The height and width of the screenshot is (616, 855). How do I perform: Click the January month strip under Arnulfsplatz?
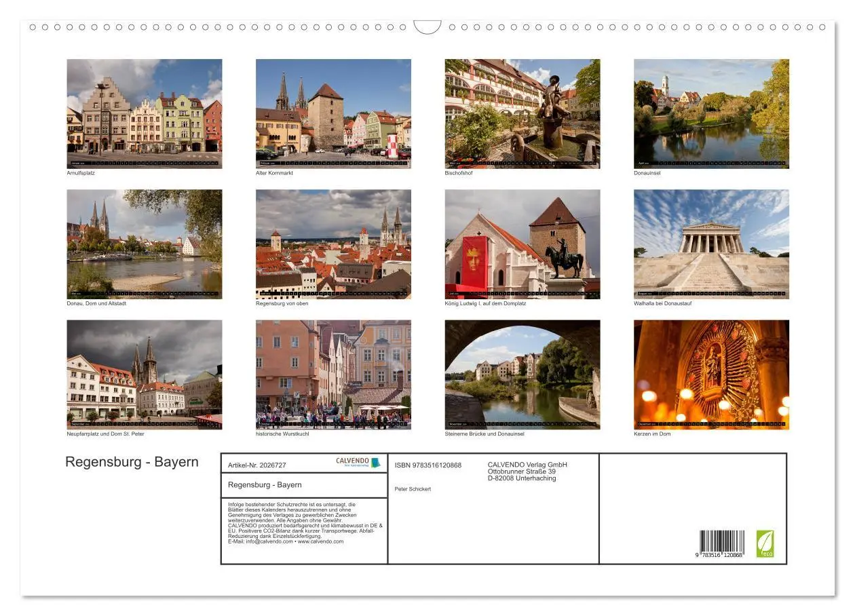(x=144, y=163)
